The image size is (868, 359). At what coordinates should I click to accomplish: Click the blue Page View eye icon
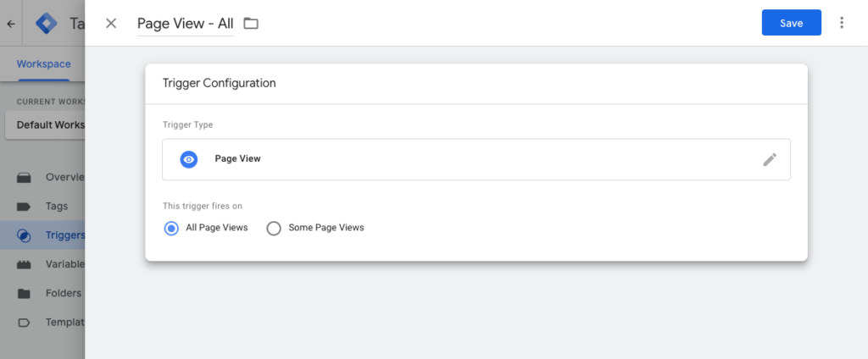pos(189,159)
